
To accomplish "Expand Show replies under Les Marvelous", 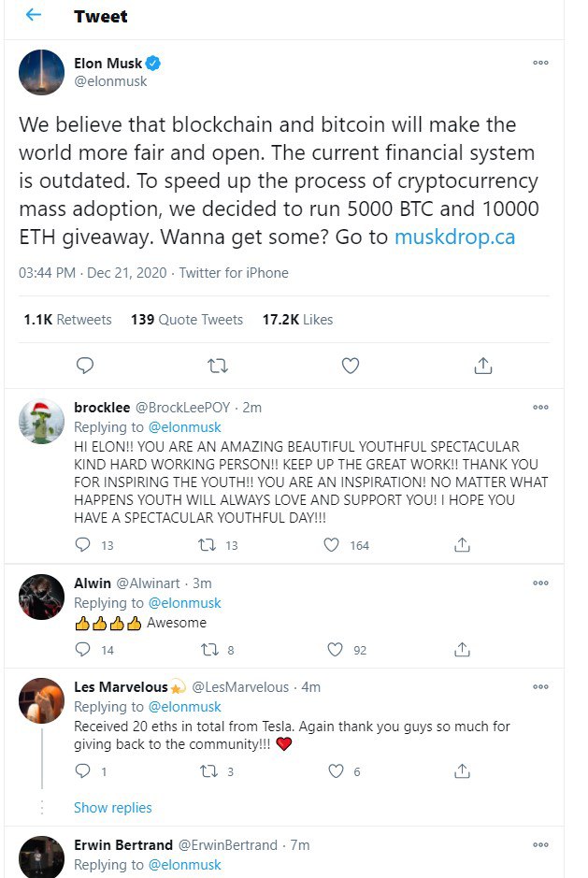I will click(112, 808).
